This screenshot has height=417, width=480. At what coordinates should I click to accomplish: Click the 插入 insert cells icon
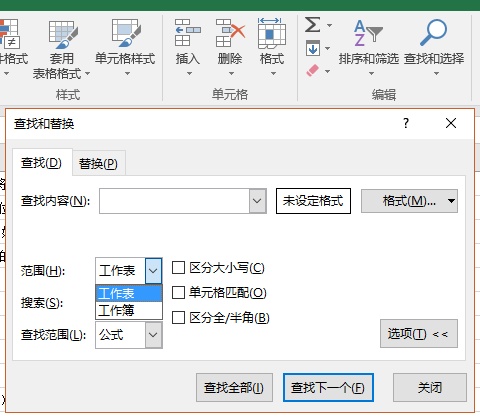[x=188, y=33]
